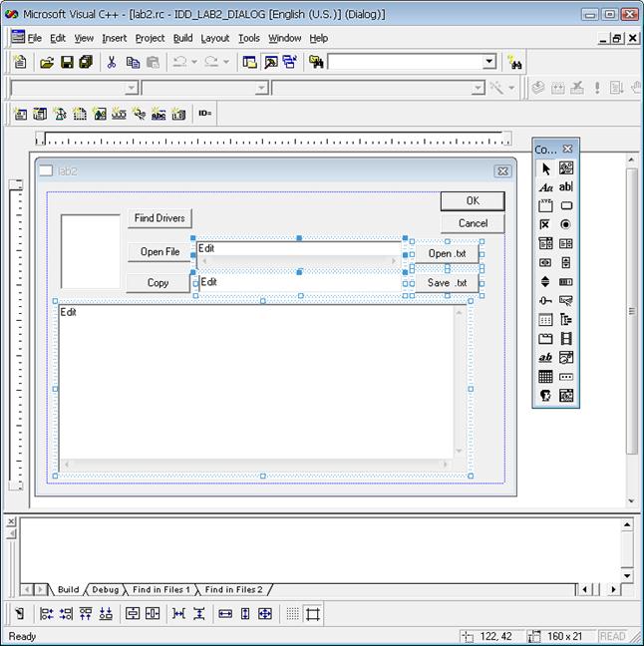The image size is (644, 646).
Task: Expand the WizardBar actions arrow
Action: pyautogui.click(x=511, y=88)
